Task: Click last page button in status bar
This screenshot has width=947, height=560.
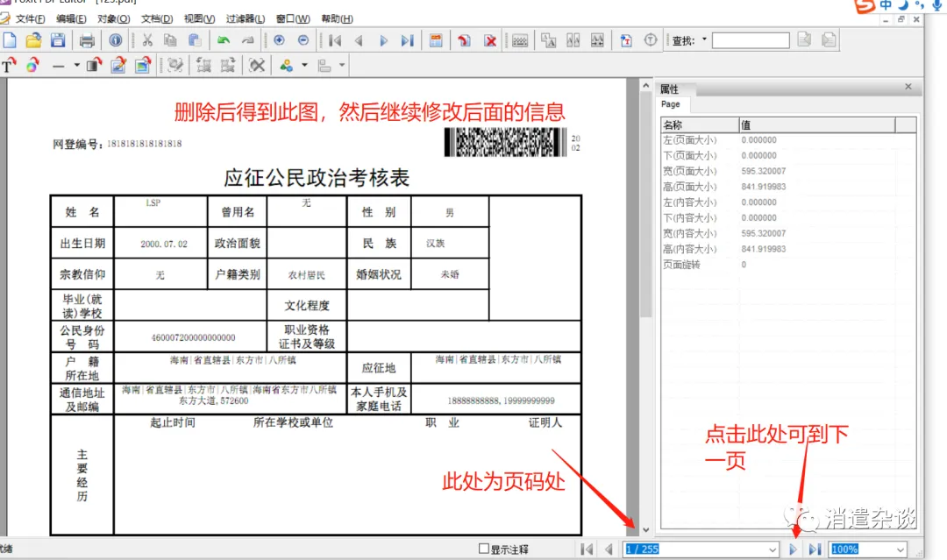Action: click(x=815, y=549)
